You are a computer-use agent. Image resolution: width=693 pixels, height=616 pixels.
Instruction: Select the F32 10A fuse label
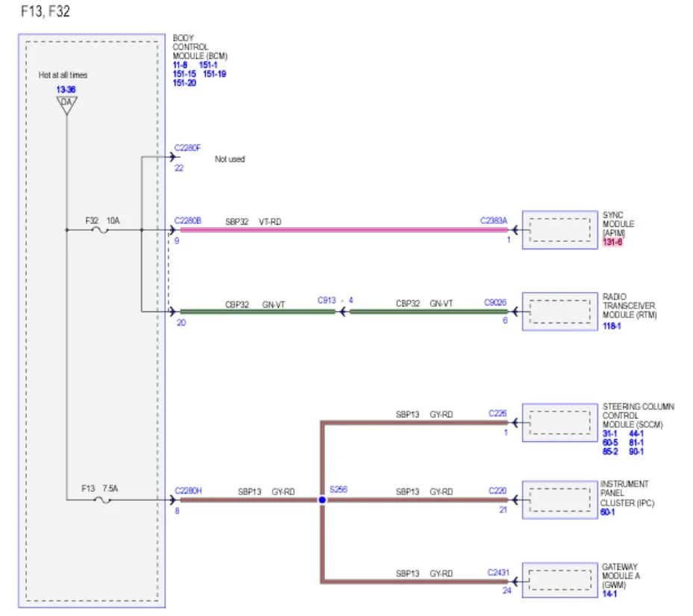(x=102, y=220)
